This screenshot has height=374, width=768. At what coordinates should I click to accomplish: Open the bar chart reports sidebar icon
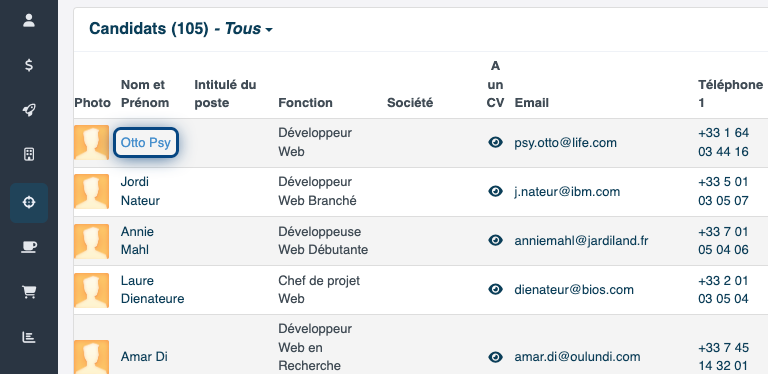pos(29,337)
